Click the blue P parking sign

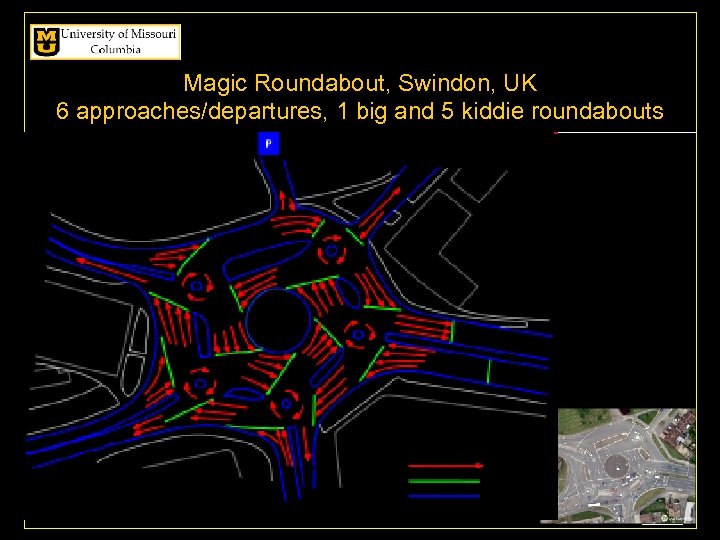click(269, 144)
